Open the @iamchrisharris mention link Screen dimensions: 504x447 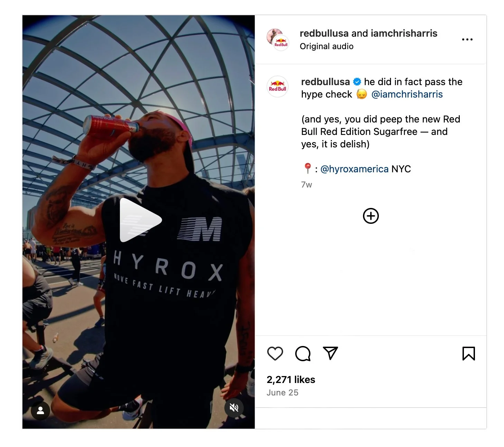pyautogui.click(x=407, y=94)
